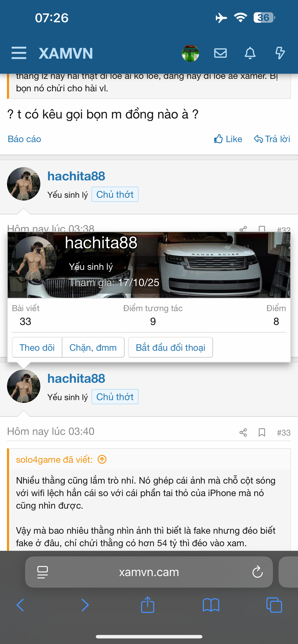Screen dimensions: 298x644
Task: Go back to previous page
Action: [20, 605]
